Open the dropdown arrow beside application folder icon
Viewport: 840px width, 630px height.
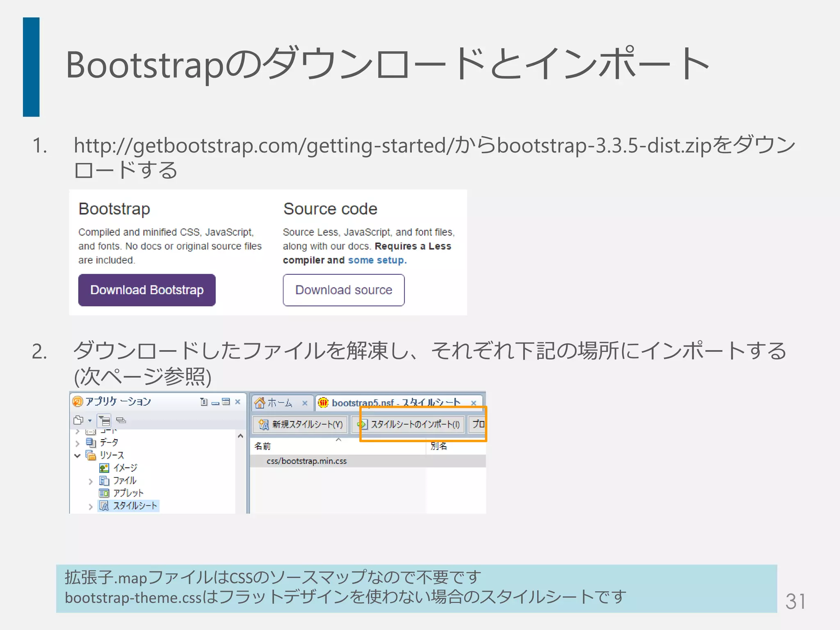coord(90,420)
